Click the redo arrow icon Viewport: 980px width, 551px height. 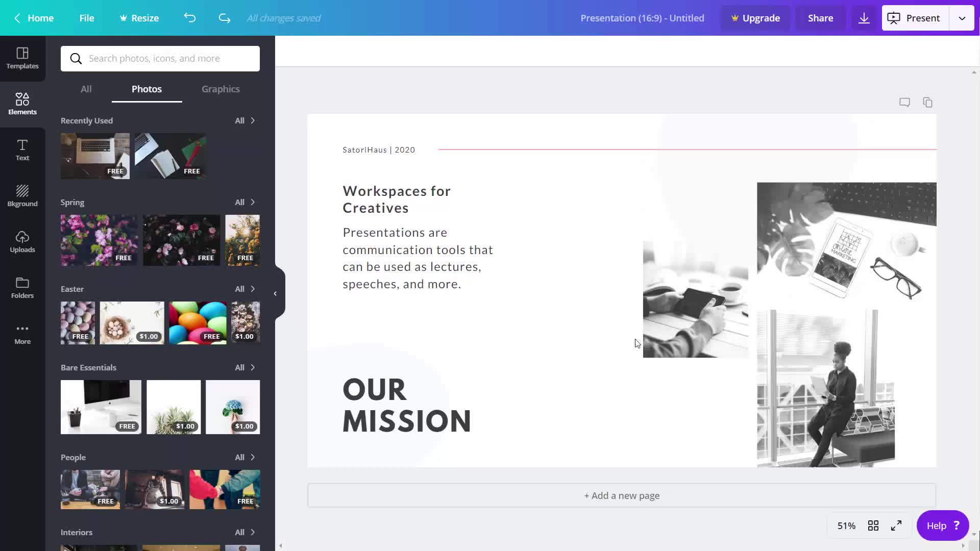click(224, 18)
